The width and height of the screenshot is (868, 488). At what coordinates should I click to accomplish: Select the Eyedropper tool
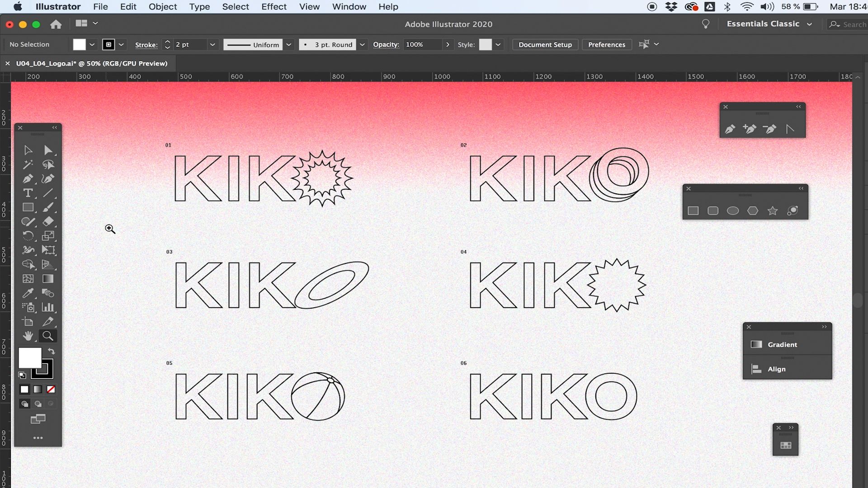point(28,293)
